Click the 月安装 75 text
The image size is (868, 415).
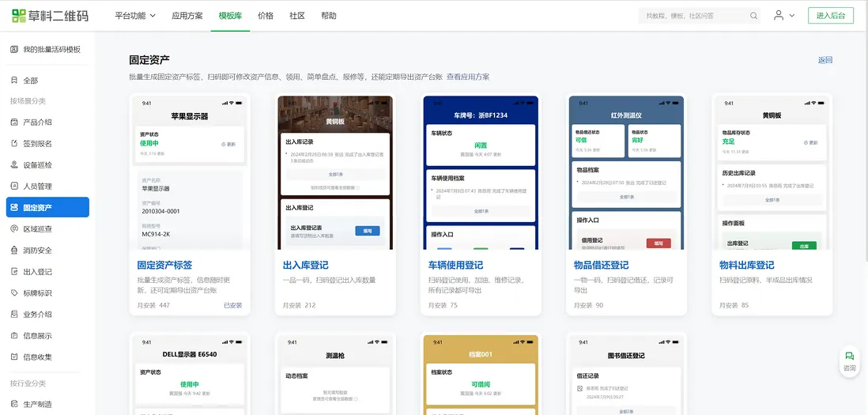443,305
